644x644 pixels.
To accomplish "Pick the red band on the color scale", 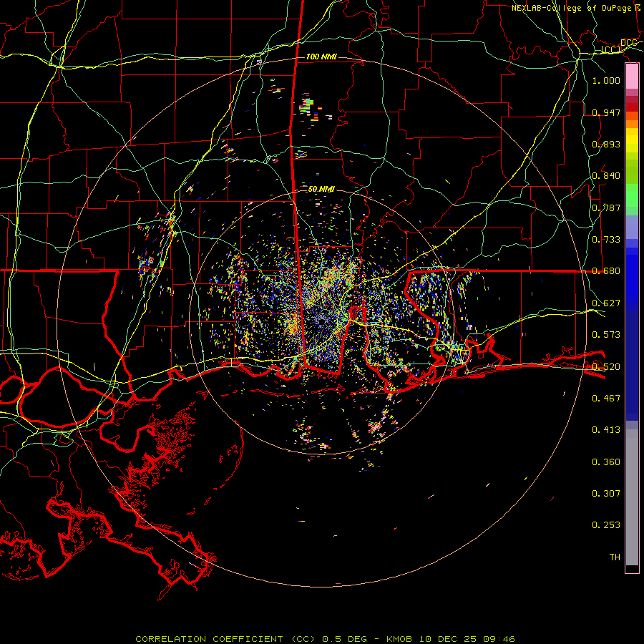I will (x=632, y=107).
